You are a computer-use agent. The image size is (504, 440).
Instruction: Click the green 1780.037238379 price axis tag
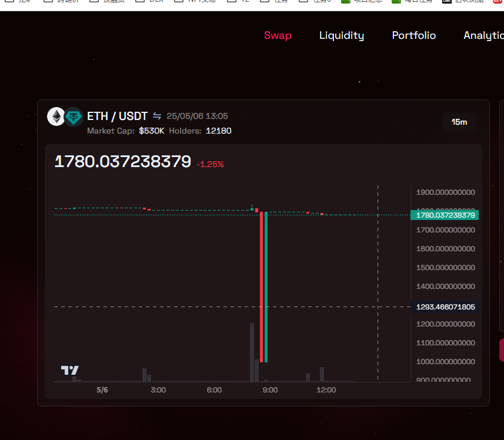pos(445,215)
